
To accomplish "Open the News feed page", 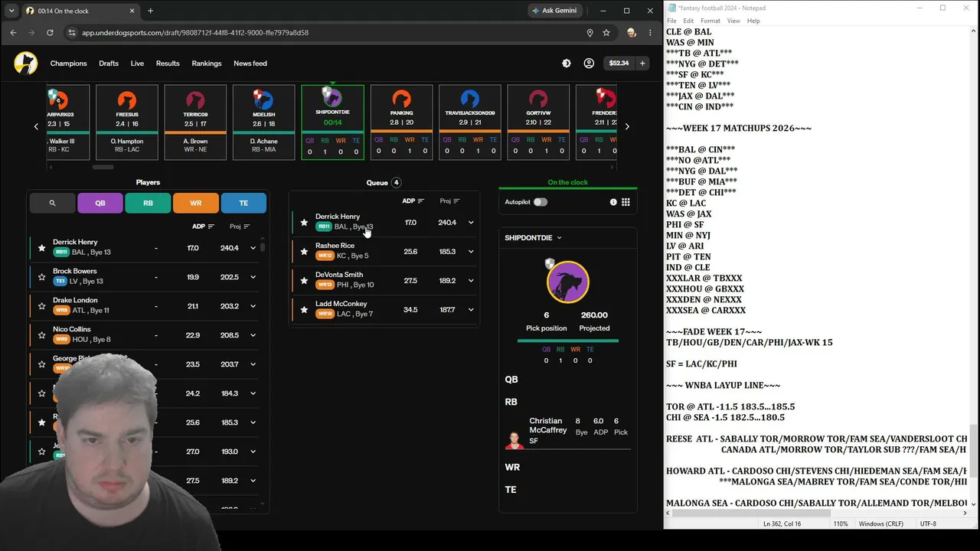I will [250, 64].
